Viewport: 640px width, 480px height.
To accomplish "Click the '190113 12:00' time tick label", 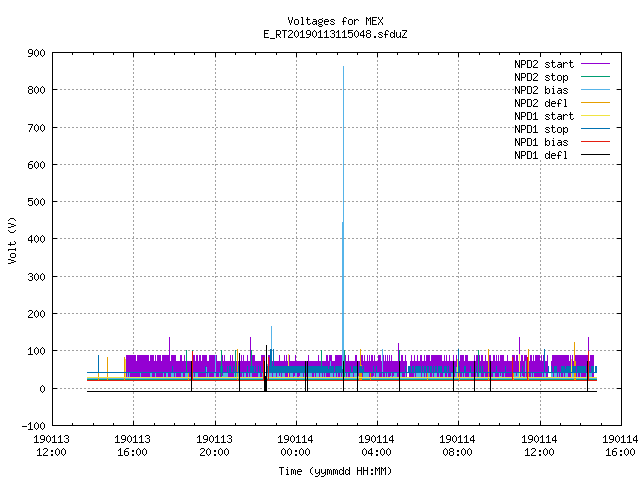I will click(x=51, y=446).
